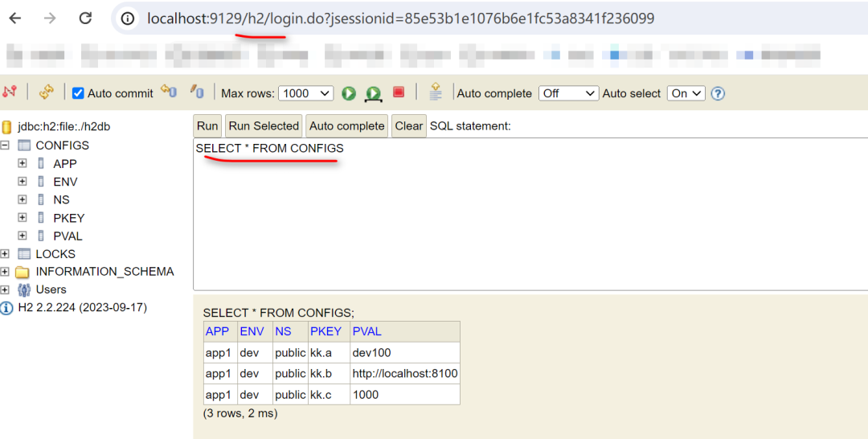Click the H2 2.2.224 version info entry
The height and width of the screenshot is (439, 868).
point(83,308)
